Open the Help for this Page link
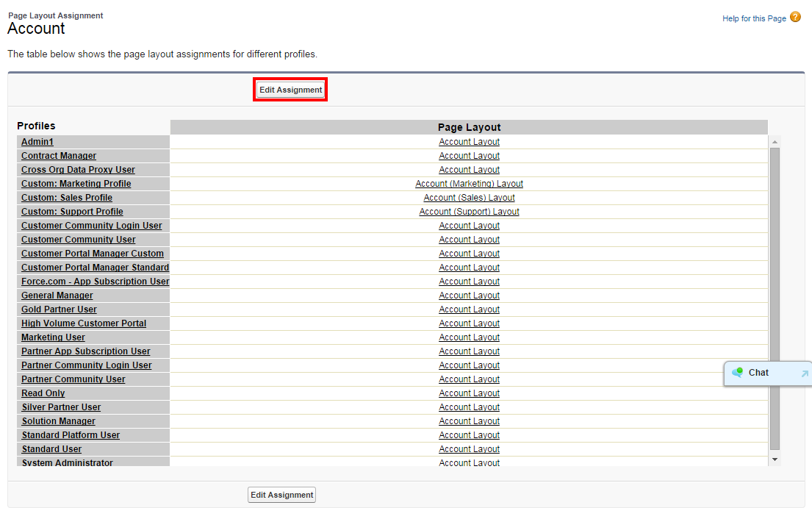The image size is (812, 508). [754, 18]
